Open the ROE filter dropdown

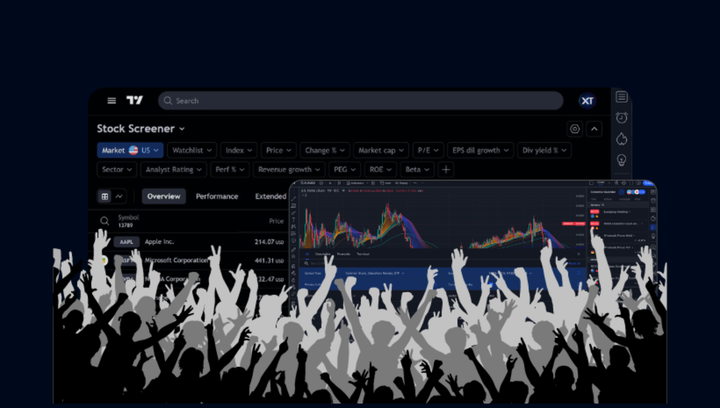click(x=380, y=169)
